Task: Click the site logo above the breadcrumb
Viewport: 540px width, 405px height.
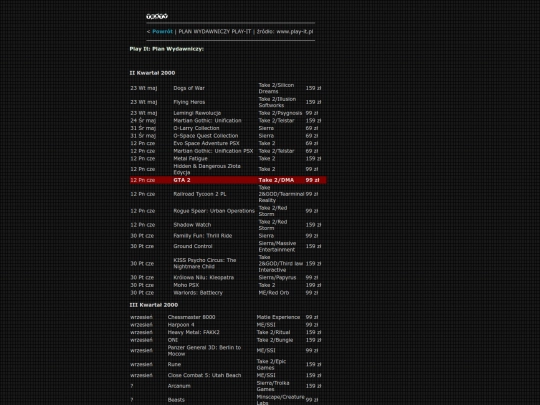Action: (157, 16)
